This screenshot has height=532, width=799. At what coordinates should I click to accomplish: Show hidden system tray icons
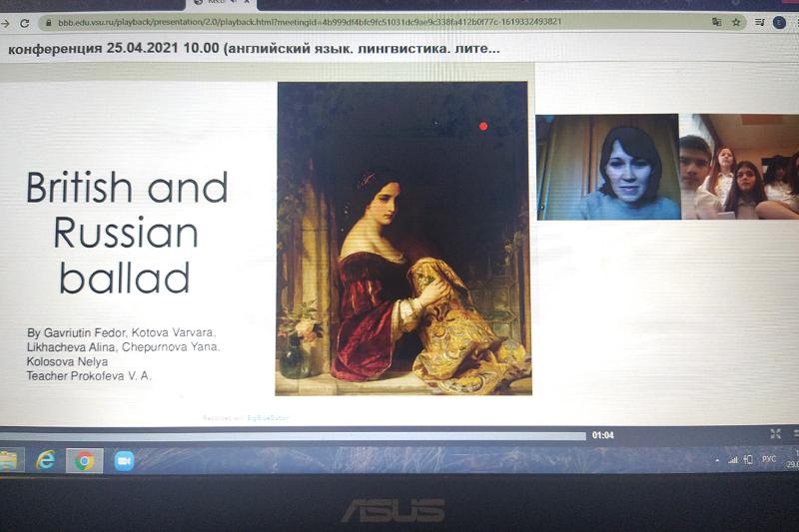(717, 459)
